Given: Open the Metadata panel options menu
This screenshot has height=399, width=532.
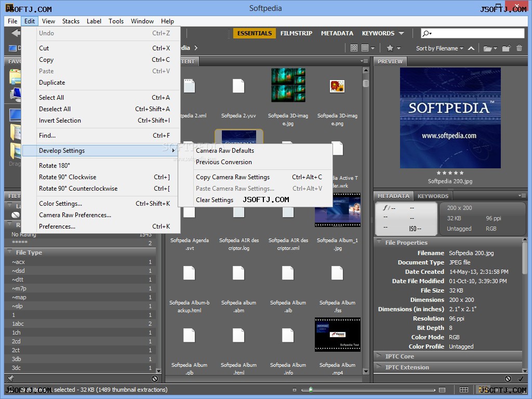Looking at the screenshot, I should (522, 196).
